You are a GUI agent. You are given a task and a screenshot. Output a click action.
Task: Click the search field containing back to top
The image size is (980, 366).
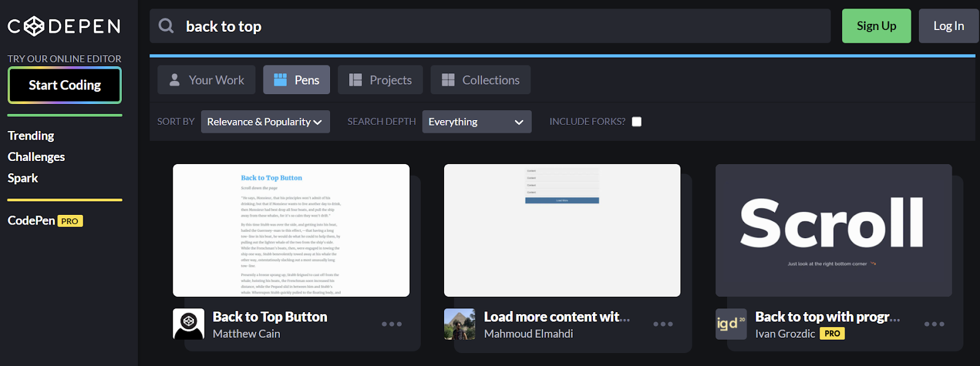(490, 26)
